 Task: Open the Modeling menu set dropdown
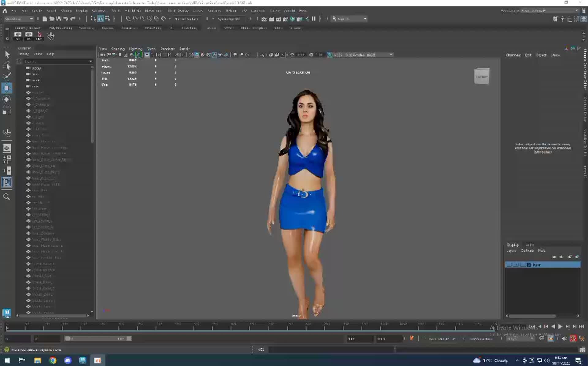click(18, 19)
